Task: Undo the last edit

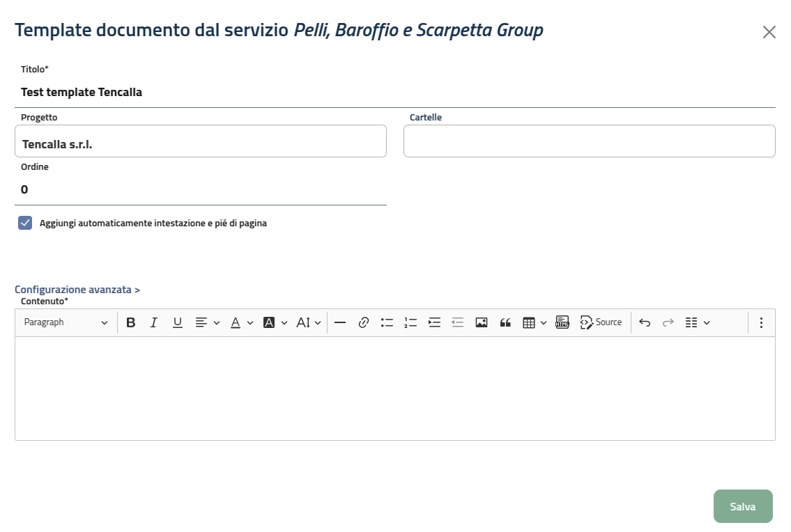Action: pyautogui.click(x=645, y=322)
